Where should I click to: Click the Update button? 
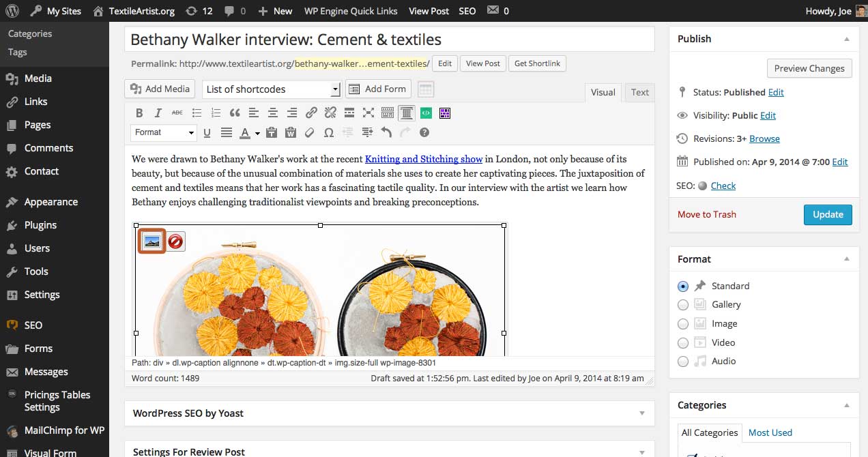coord(828,214)
